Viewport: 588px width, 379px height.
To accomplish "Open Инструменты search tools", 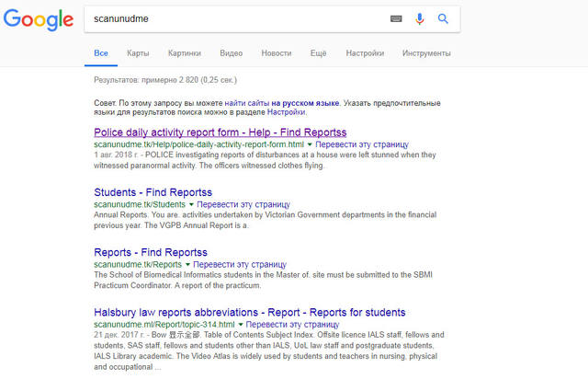I will [x=426, y=53].
